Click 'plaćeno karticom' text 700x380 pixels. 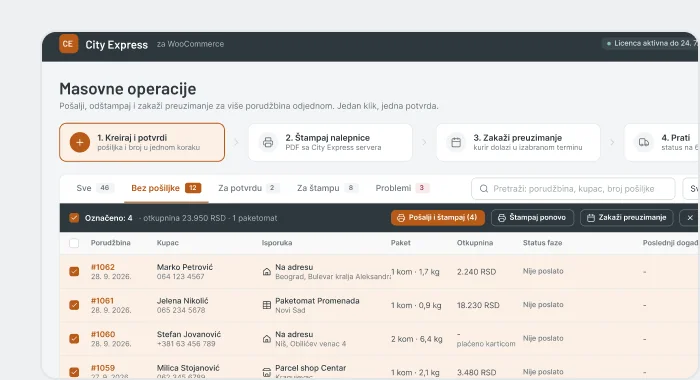click(x=486, y=344)
